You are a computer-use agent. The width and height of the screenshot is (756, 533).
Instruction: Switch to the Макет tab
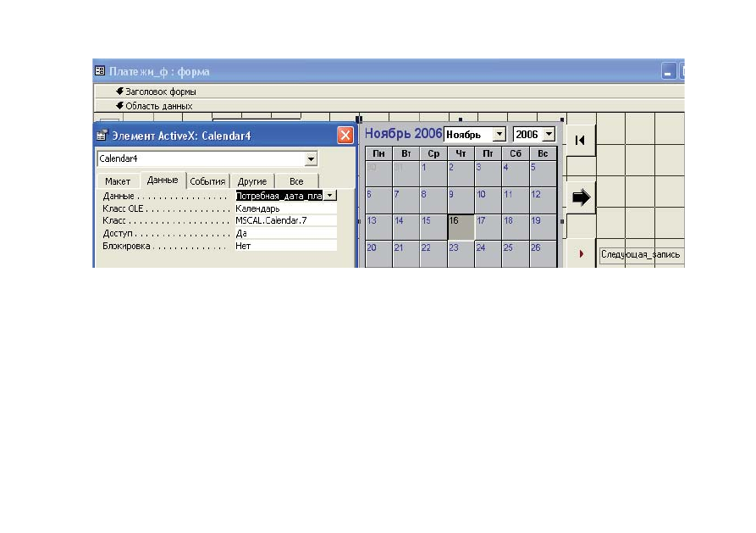pyautogui.click(x=118, y=181)
